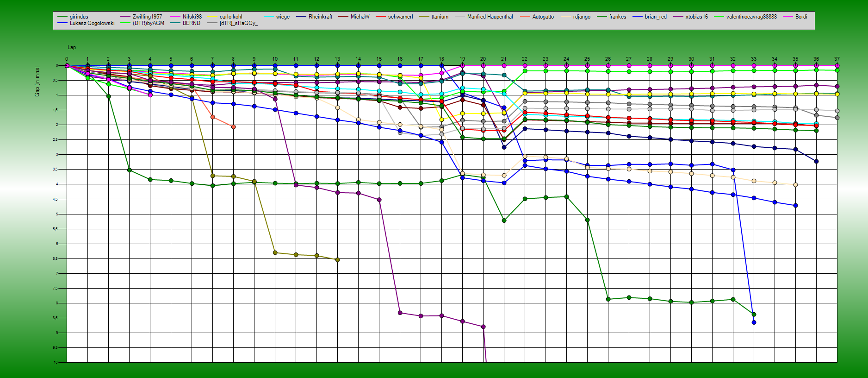The image size is (868, 378).
Task: Click the frankes legend entry
Action: [x=617, y=17]
